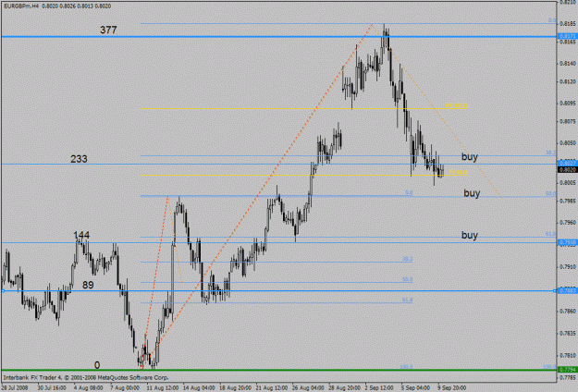Screen dimensions: 578x392
Task: Select the 0 level text label
Action: (x=97, y=365)
